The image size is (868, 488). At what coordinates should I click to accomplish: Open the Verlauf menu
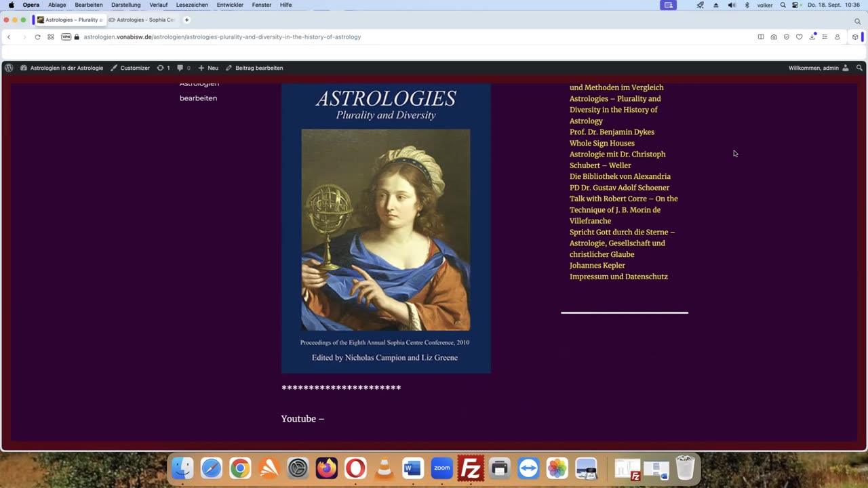159,5
